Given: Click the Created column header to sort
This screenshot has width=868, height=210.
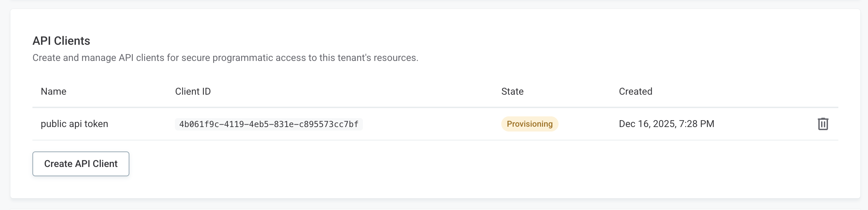Looking at the screenshot, I should tap(635, 91).
